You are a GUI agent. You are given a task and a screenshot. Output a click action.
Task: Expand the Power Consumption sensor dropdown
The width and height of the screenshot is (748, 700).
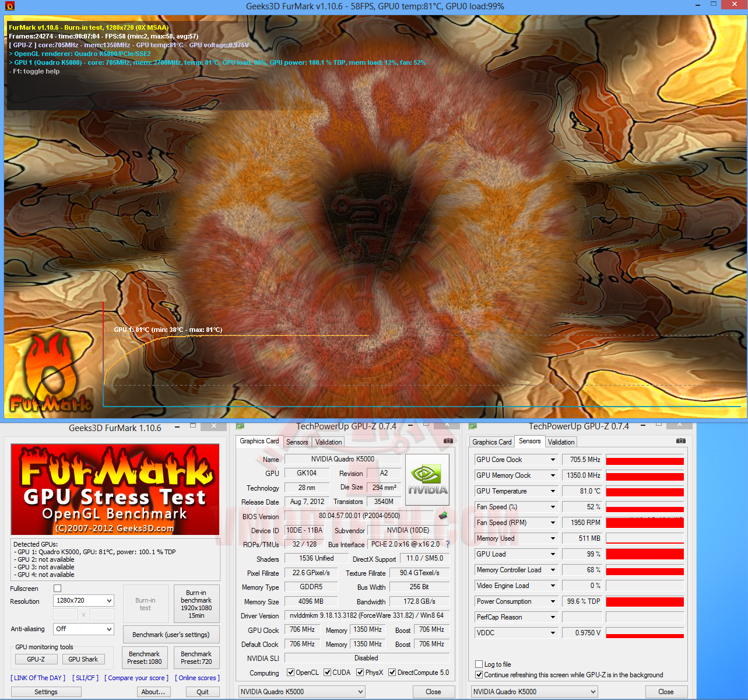click(553, 601)
